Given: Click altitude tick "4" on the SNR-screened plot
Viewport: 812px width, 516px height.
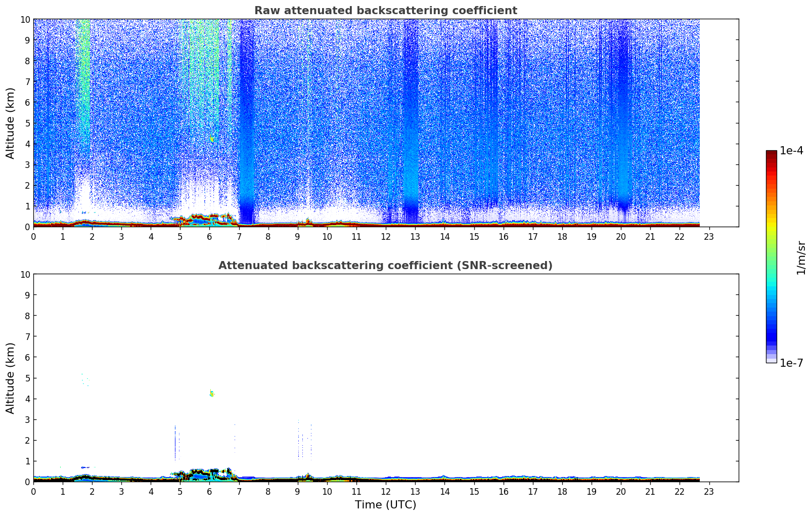Looking at the screenshot, I should point(28,399).
